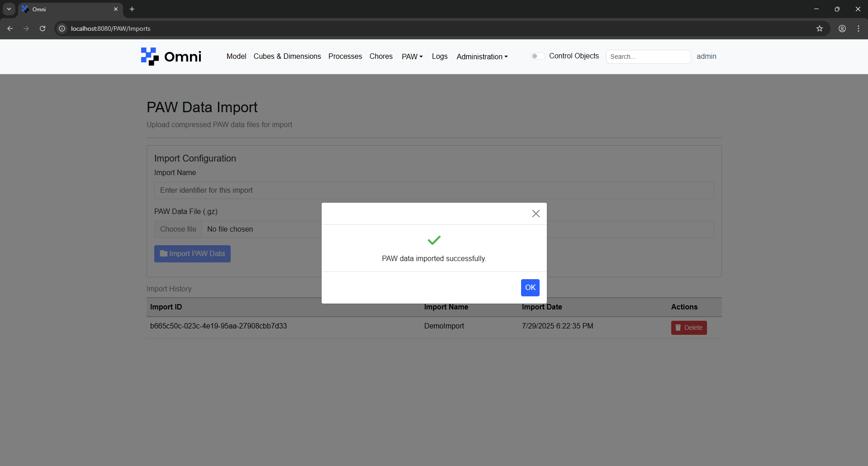
Task: Open the browser profile icon
Action: pyautogui.click(x=842, y=29)
